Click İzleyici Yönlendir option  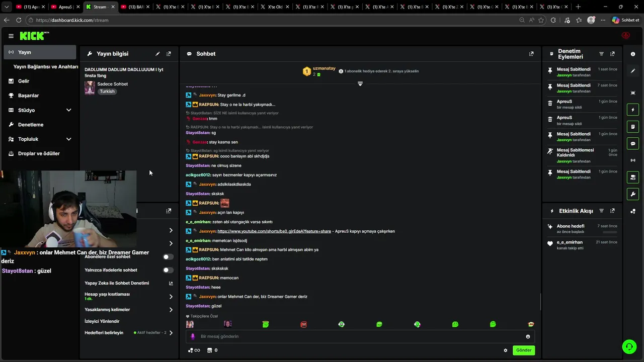(102, 321)
